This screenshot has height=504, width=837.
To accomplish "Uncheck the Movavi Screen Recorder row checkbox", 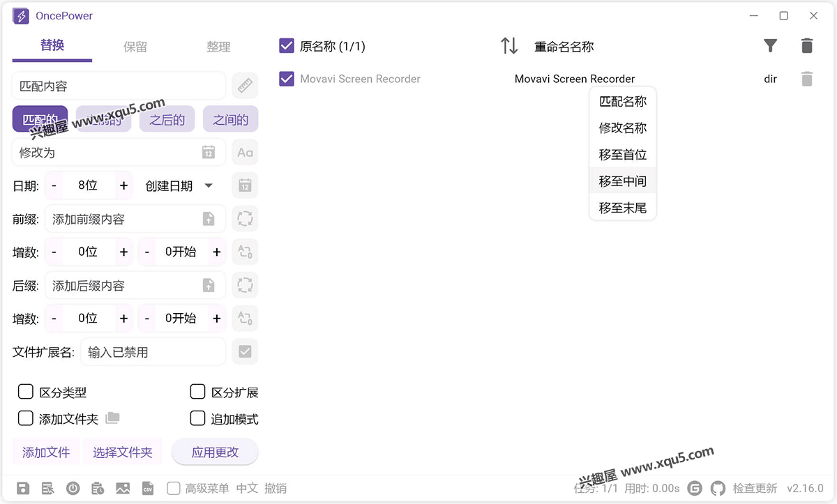I will 286,79.
